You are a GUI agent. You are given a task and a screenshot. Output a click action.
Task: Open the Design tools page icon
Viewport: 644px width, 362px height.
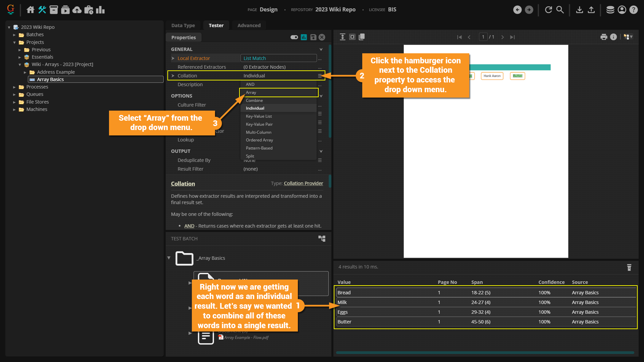tap(42, 10)
